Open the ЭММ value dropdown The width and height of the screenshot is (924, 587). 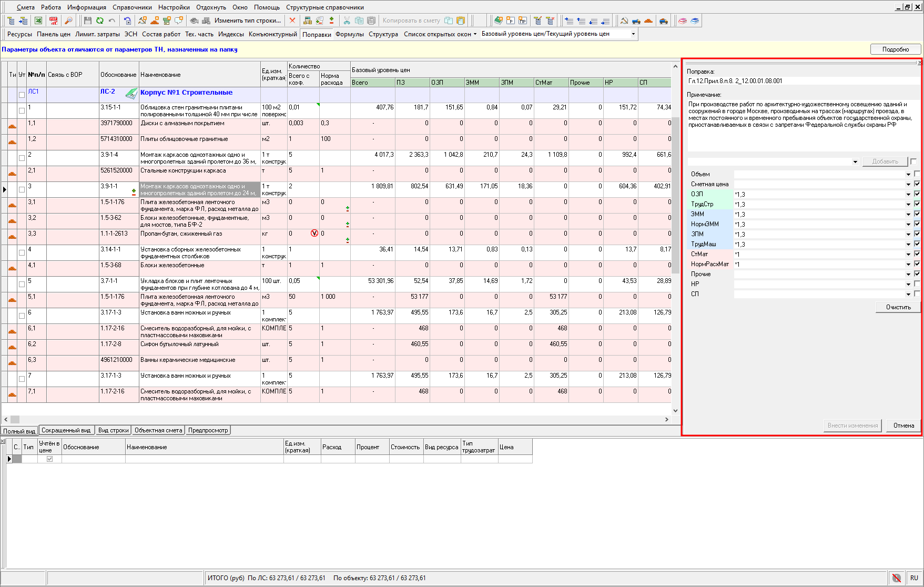pyautogui.click(x=908, y=215)
